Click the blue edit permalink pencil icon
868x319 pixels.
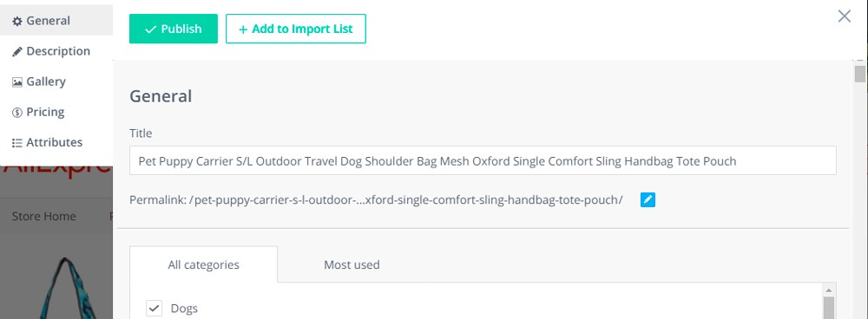pyautogui.click(x=648, y=199)
